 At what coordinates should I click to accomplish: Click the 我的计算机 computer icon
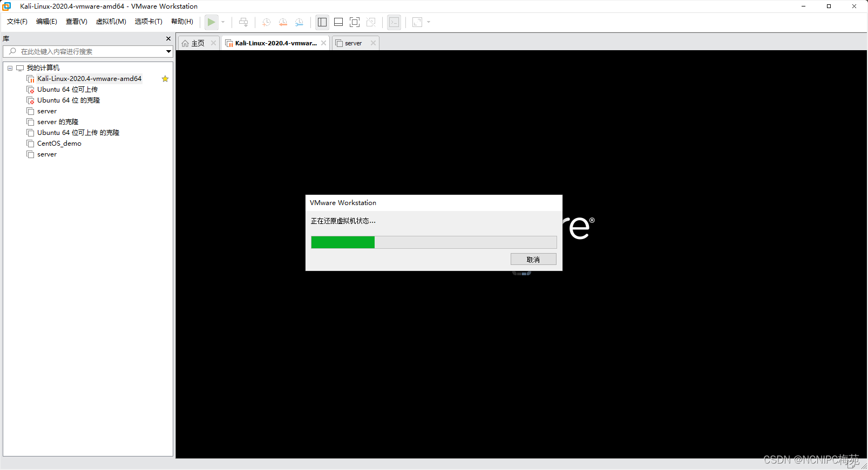20,68
